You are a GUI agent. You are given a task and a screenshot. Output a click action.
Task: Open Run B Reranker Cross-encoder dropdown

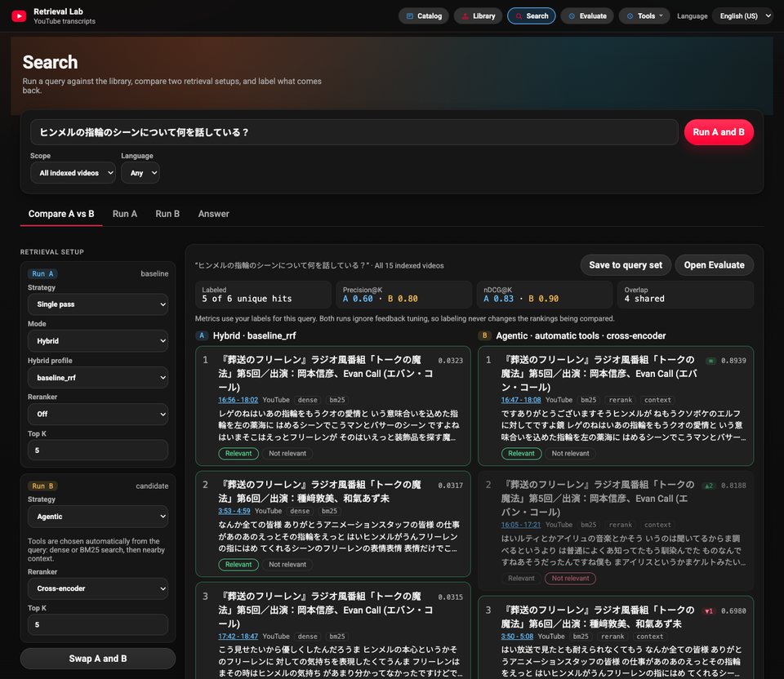coord(98,588)
